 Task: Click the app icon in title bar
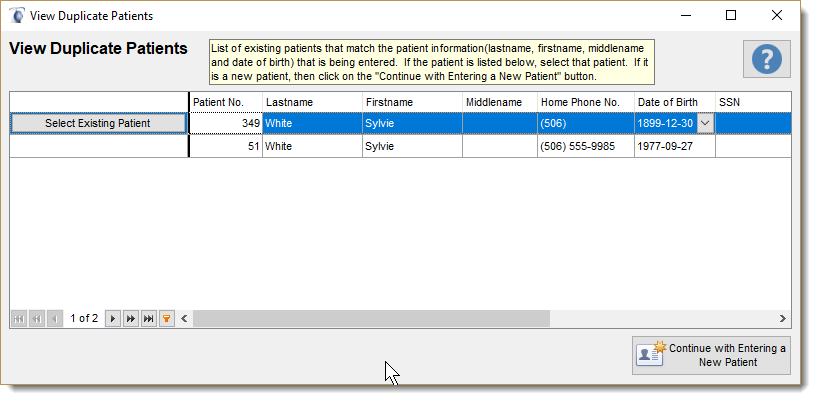17,16
